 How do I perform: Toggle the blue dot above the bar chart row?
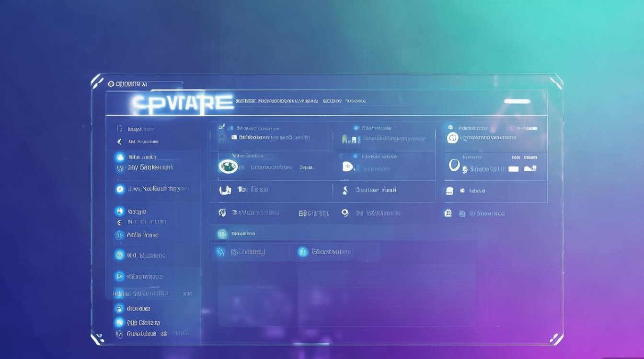coord(356,128)
